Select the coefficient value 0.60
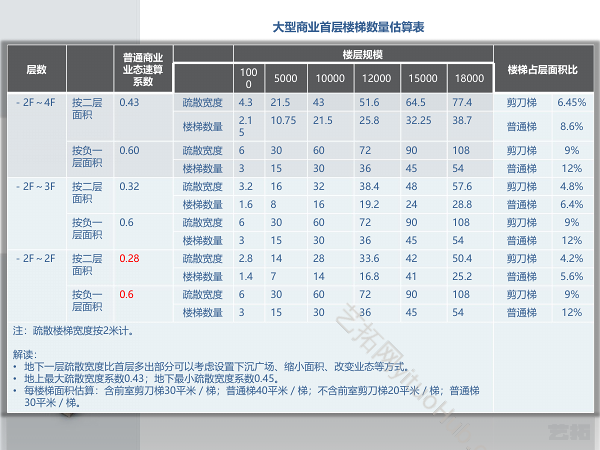 (x=129, y=150)
